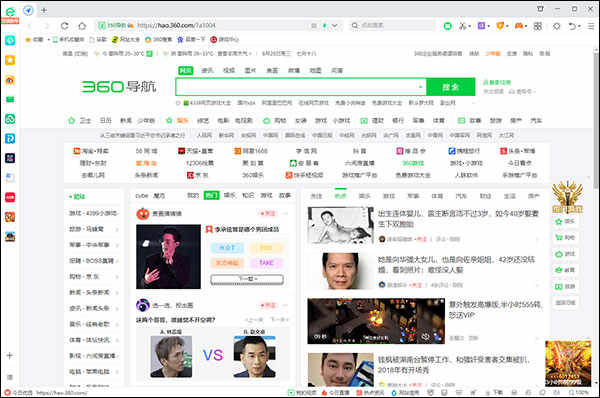Click the blue square sidebar app icon
The image size is (600, 398).
pyautogui.click(x=10, y=138)
